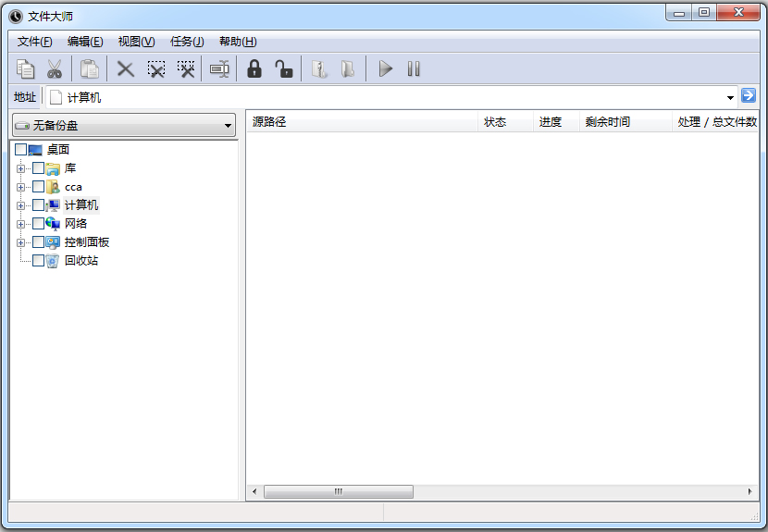Image resolution: width=768 pixels, height=532 pixels.
Task: Open the 帮助(H) menu
Action: [x=238, y=42]
